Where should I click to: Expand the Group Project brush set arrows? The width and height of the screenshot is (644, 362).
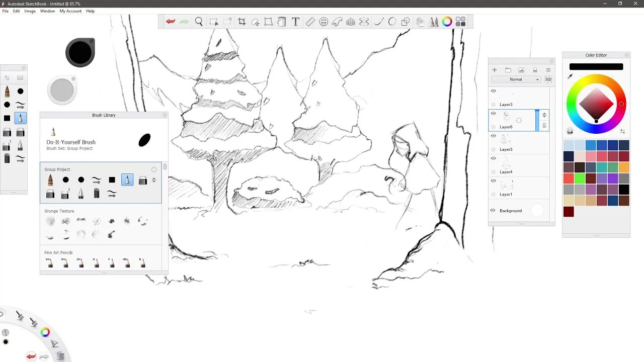(x=154, y=180)
